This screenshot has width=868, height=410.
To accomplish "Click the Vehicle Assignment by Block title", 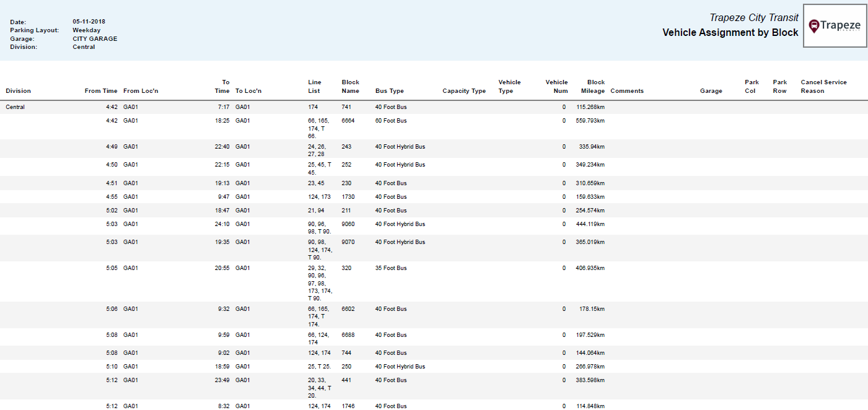I will [x=730, y=32].
